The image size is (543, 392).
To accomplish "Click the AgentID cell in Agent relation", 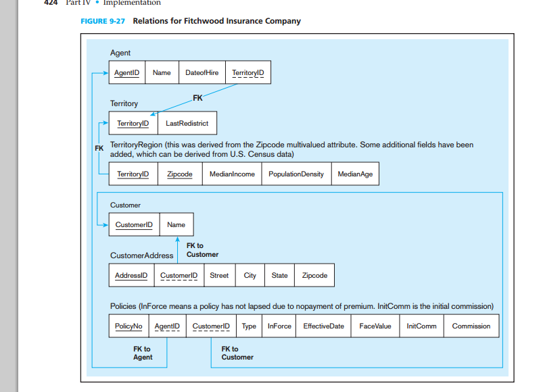I will pyautogui.click(x=127, y=72).
